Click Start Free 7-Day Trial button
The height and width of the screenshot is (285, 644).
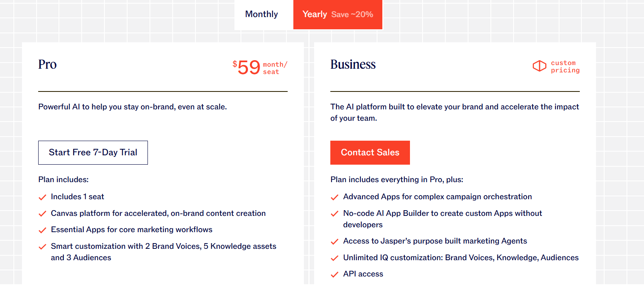click(93, 152)
